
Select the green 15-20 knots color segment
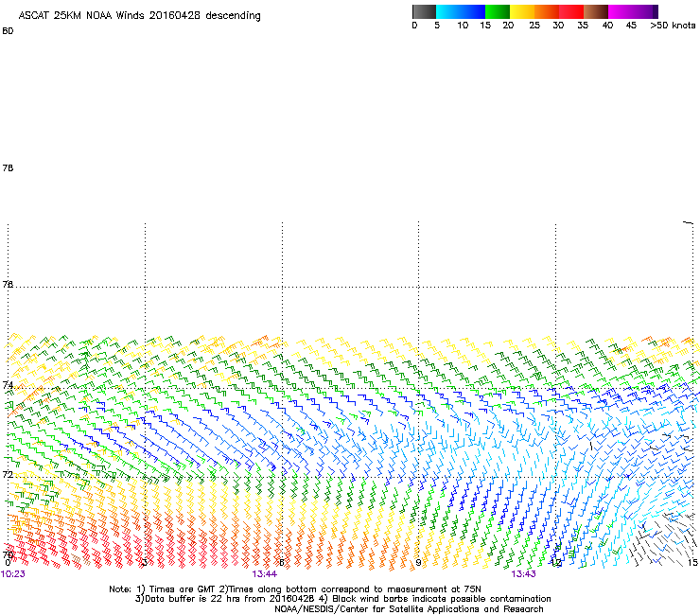pyautogui.click(x=498, y=11)
